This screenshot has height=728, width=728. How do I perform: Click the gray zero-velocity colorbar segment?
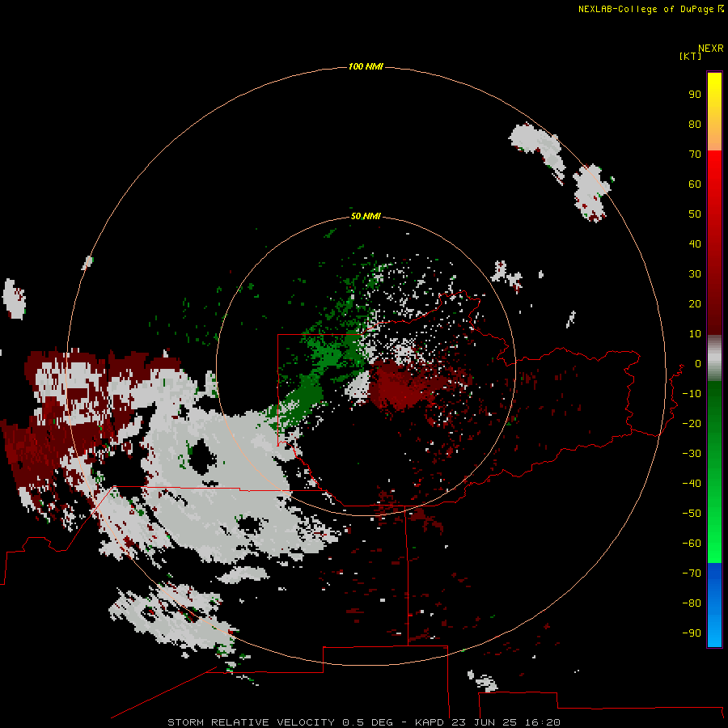coord(714,358)
